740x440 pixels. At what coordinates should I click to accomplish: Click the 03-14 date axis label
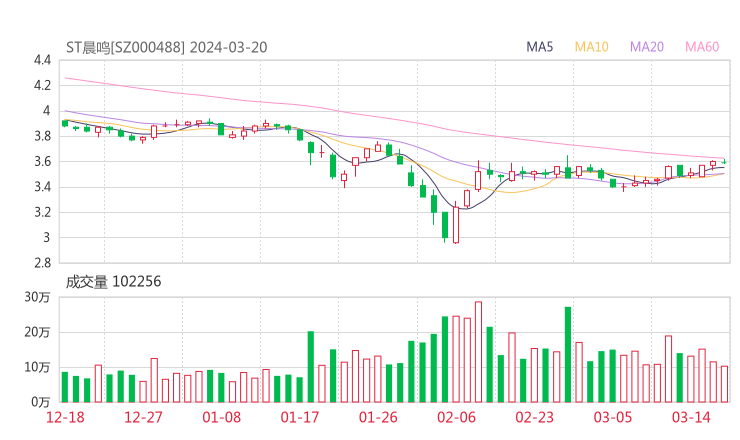tap(691, 417)
